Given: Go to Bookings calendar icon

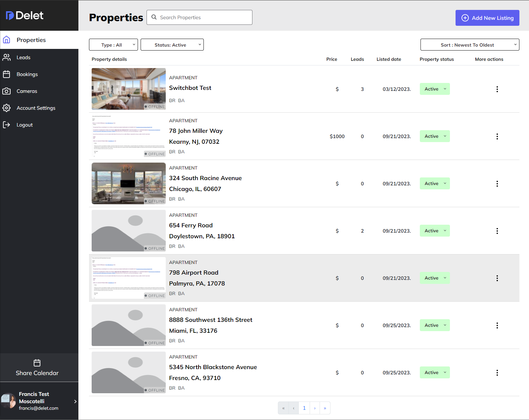Looking at the screenshot, I should (7, 74).
